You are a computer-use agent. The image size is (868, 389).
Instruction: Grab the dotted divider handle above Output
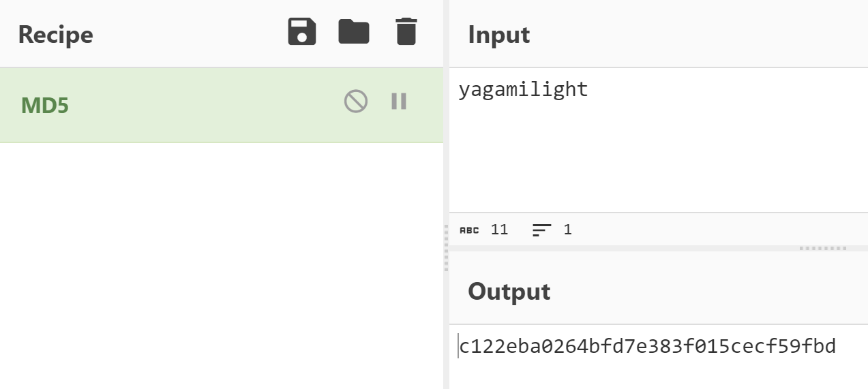(823, 249)
